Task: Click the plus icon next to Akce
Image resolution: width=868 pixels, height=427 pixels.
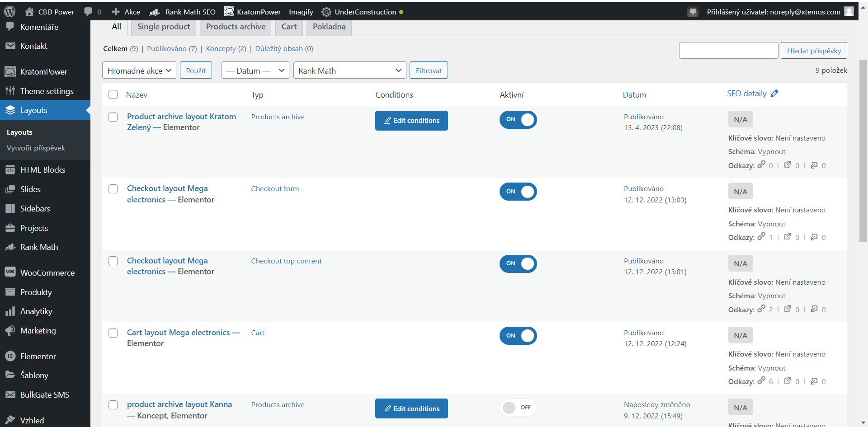Action: 116,12
